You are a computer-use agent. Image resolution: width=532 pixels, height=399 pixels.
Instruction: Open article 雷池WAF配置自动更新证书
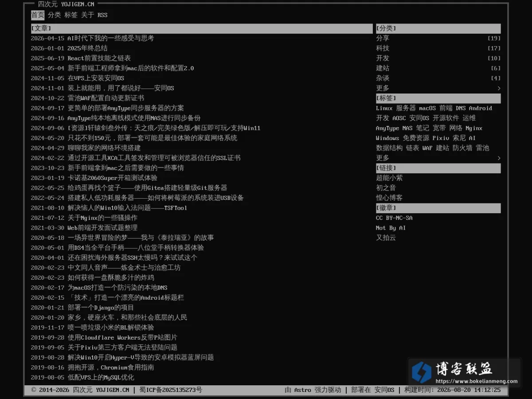[106, 98]
